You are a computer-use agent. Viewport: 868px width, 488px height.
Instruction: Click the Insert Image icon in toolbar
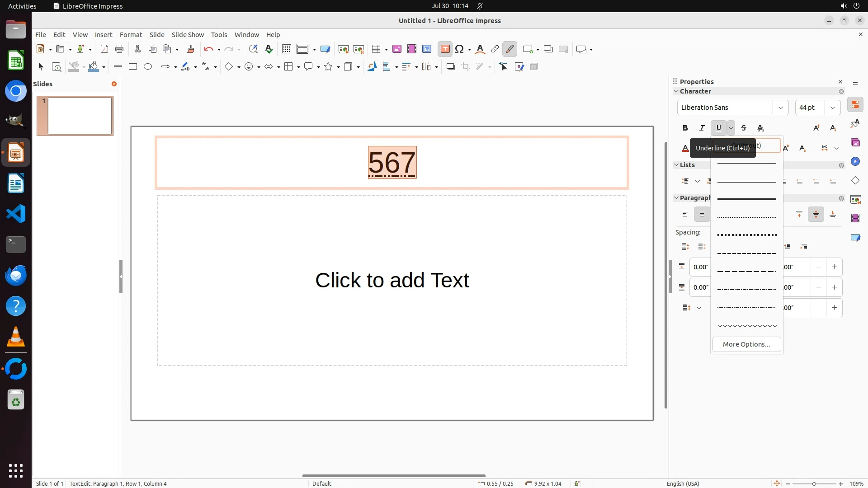coord(396,49)
